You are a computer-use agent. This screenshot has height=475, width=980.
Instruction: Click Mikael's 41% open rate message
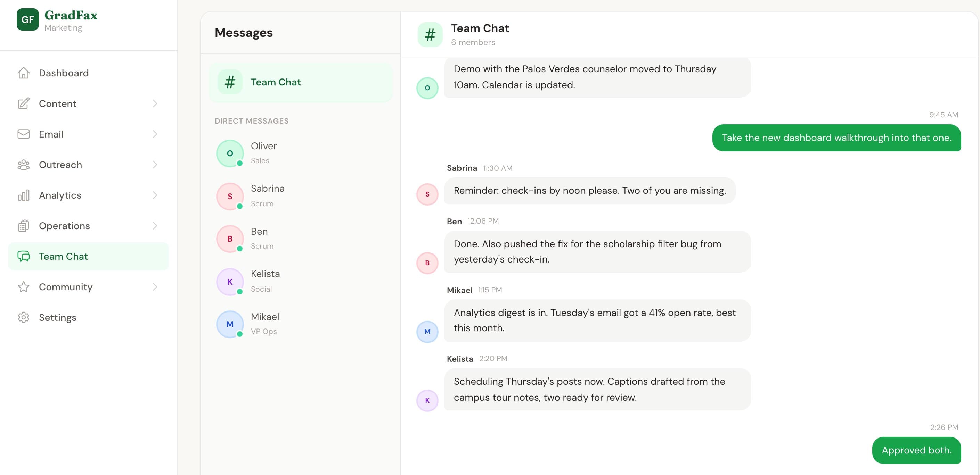click(x=597, y=320)
